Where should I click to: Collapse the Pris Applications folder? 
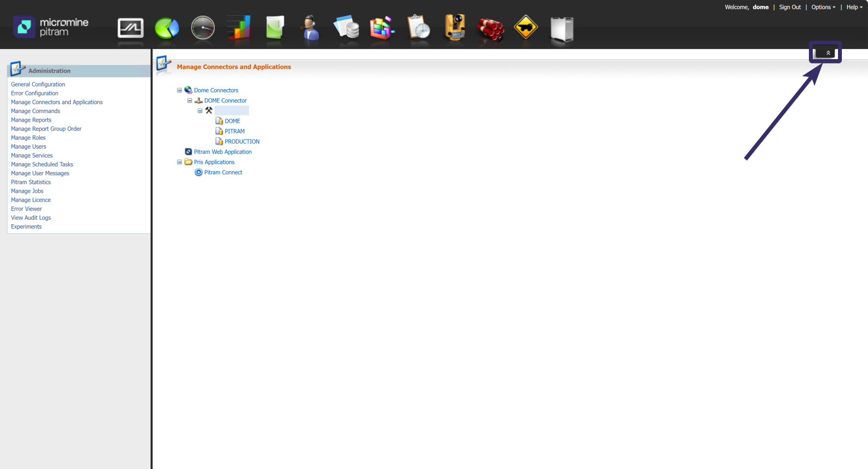tap(179, 162)
